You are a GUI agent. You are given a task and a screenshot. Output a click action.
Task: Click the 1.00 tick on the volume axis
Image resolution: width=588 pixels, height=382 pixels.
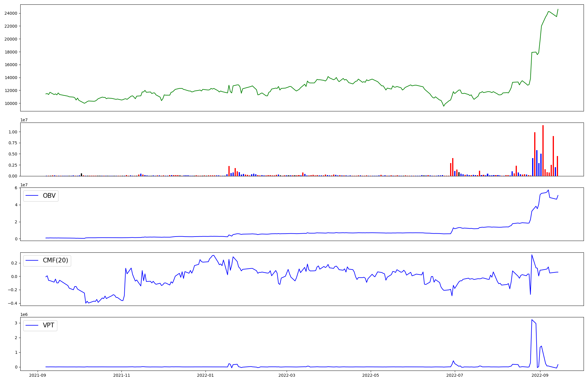coord(13,132)
